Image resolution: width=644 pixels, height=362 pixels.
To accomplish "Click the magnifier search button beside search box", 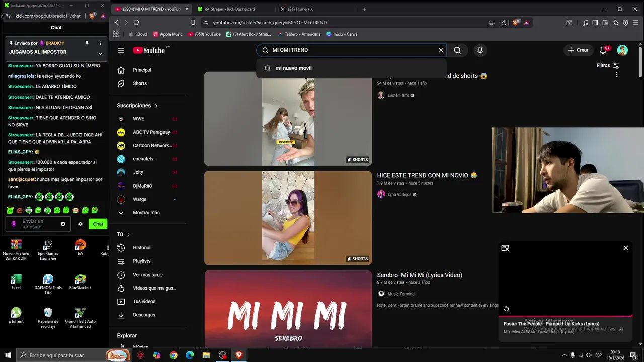I will 457,50.
